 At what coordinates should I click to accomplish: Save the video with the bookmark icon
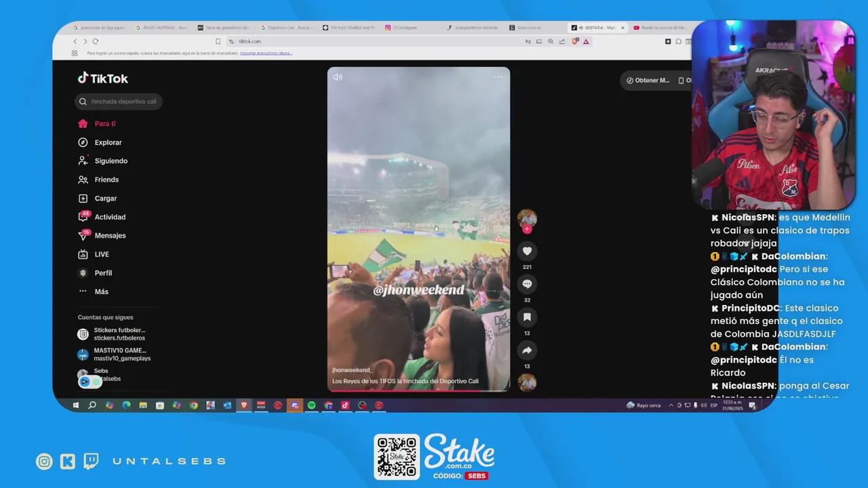tap(527, 317)
